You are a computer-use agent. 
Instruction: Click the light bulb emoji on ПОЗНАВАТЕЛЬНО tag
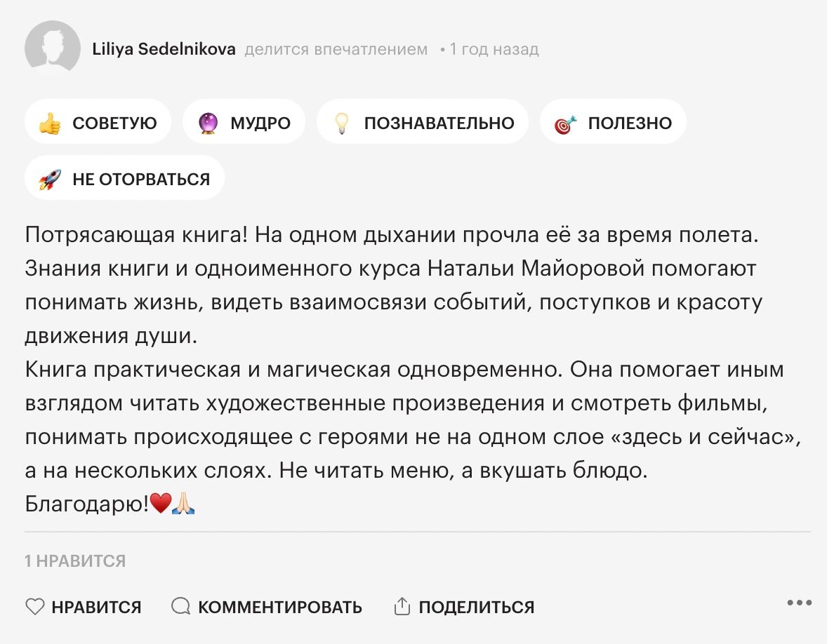pos(342,123)
